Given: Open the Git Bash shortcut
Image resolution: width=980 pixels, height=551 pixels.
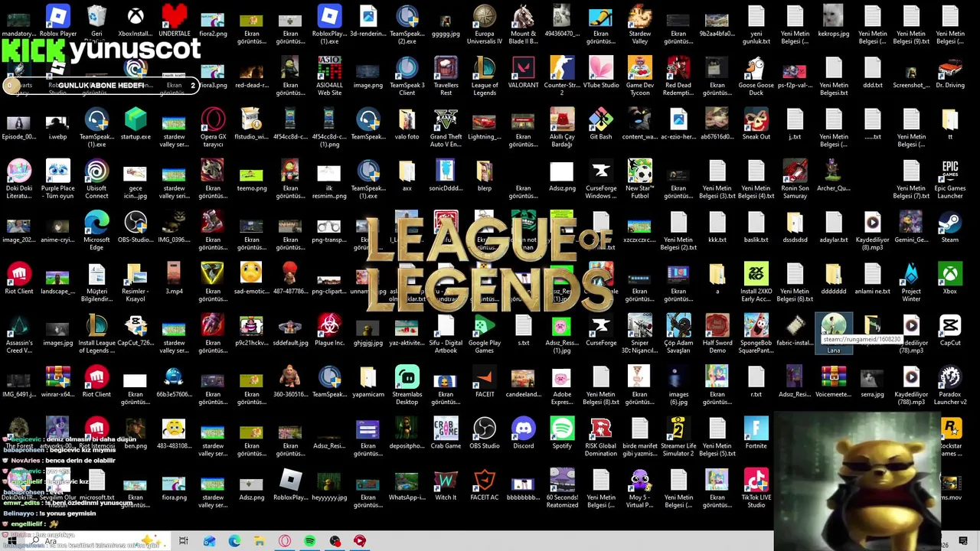Looking at the screenshot, I should click(x=601, y=124).
